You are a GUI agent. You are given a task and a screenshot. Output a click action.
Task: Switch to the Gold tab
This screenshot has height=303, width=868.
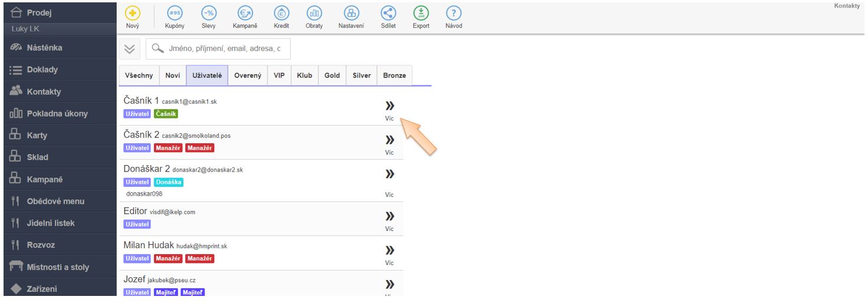click(x=332, y=75)
